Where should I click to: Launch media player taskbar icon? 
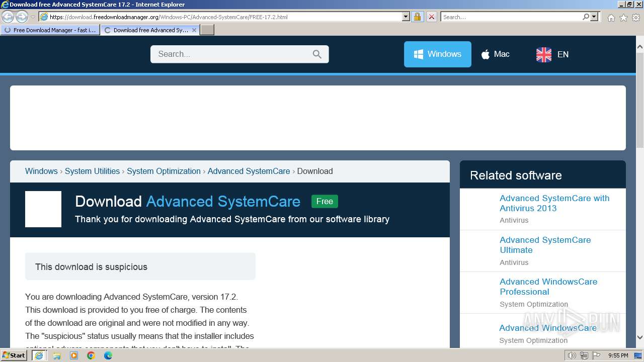click(74, 355)
